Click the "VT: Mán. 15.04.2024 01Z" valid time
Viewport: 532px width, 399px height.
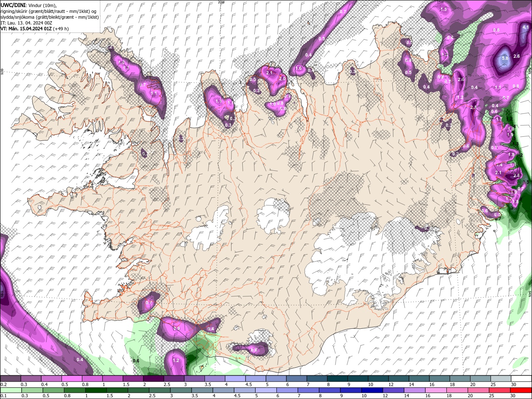pyautogui.click(x=26, y=29)
